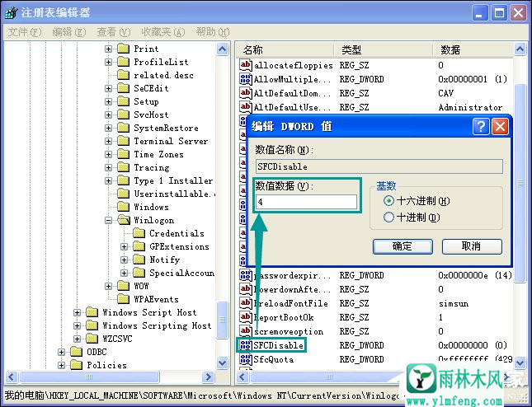Screen dimensions: 532x407
Task: Click the Credentials folder icon
Action: pyautogui.click(x=139, y=233)
